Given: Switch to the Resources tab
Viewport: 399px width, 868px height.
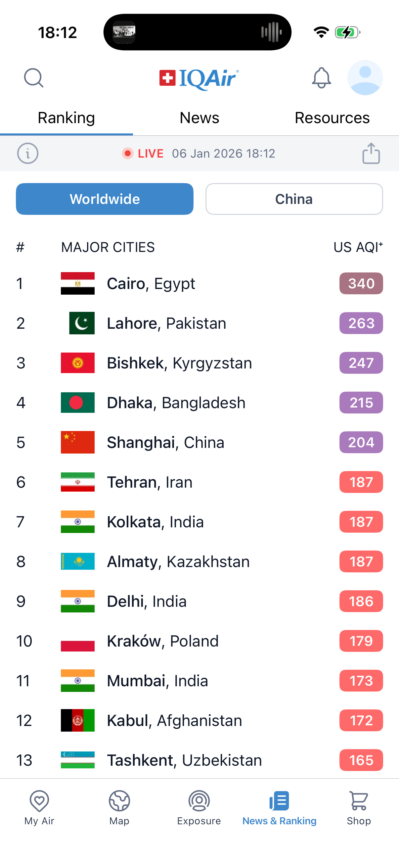Looking at the screenshot, I should pyautogui.click(x=332, y=118).
